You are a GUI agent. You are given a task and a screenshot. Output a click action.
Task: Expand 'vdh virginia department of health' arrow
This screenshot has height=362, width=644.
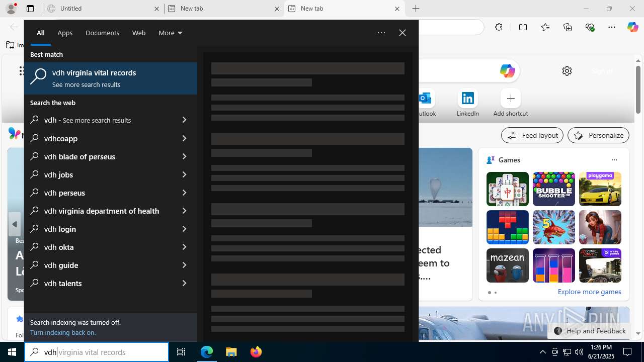coord(184,211)
